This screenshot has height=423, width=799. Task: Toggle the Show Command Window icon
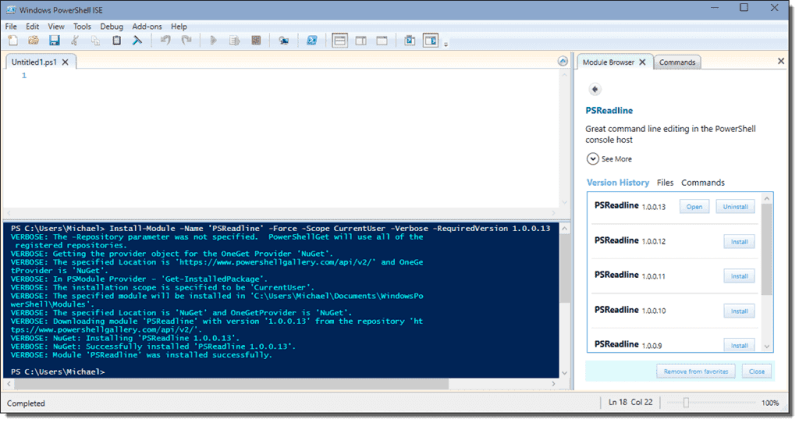(x=410, y=40)
